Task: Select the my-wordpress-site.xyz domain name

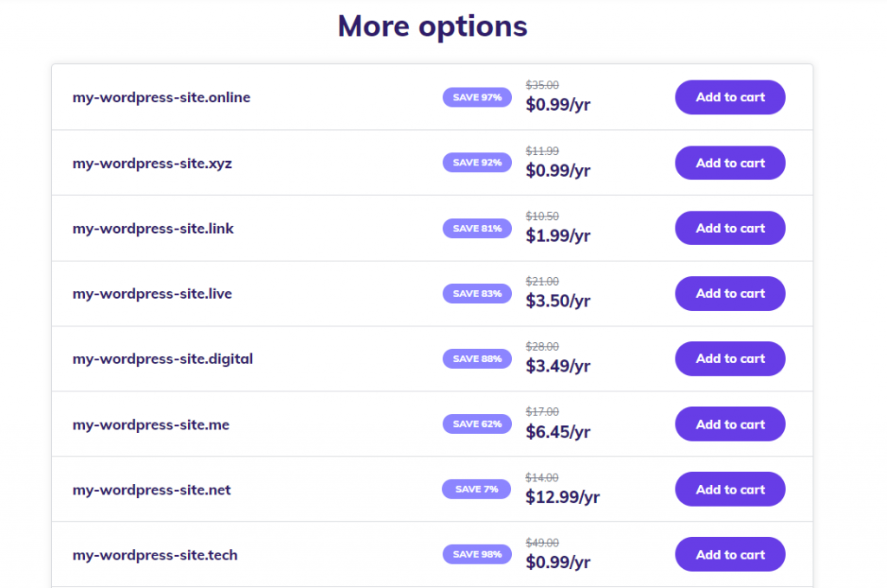Action: point(152,162)
